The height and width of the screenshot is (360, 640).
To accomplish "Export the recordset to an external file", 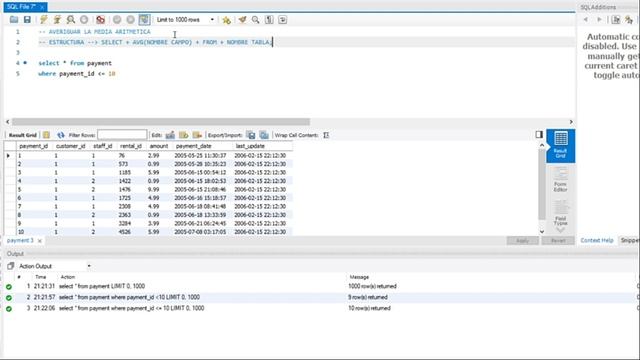I will (251, 135).
